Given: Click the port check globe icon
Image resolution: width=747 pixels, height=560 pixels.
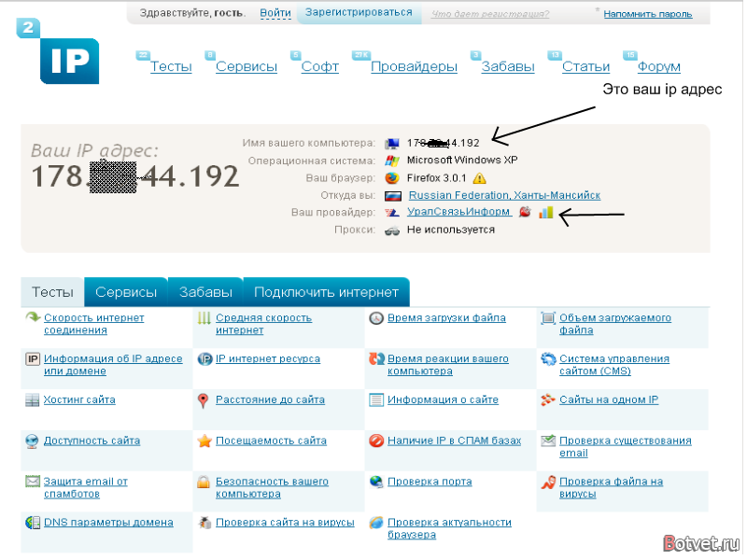Looking at the screenshot, I should coord(376,482).
